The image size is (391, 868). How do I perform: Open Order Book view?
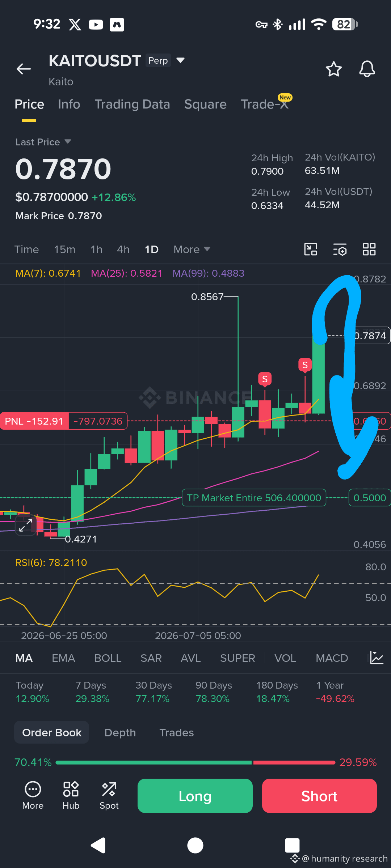(x=51, y=732)
